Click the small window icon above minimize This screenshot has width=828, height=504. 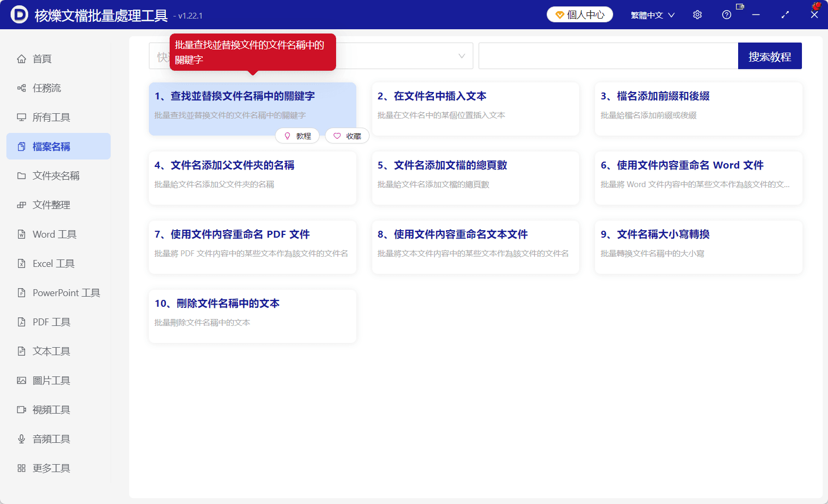pyautogui.click(x=740, y=6)
